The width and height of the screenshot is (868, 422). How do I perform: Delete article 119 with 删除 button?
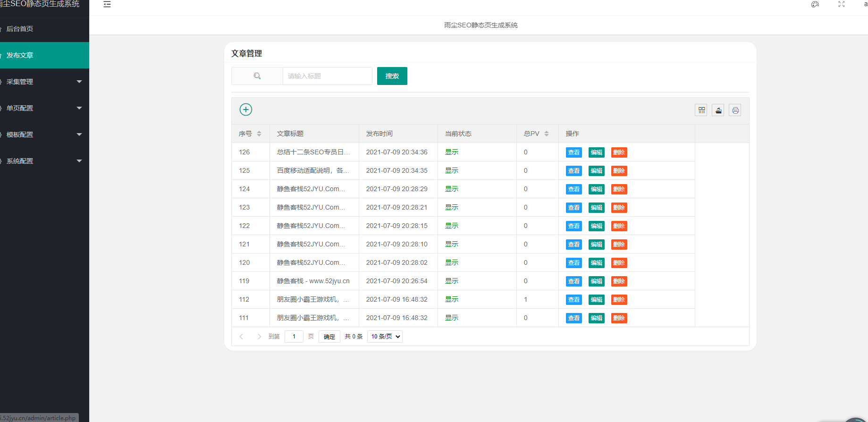619,281
